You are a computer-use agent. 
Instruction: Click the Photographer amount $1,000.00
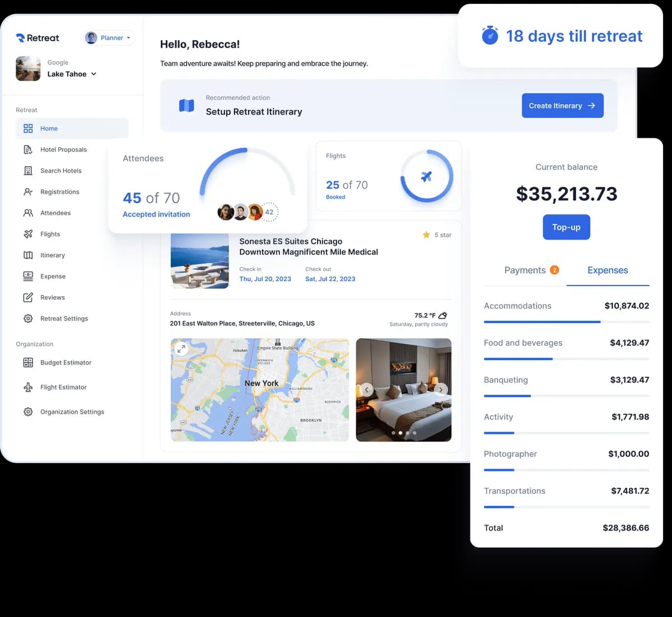(x=629, y=454)
